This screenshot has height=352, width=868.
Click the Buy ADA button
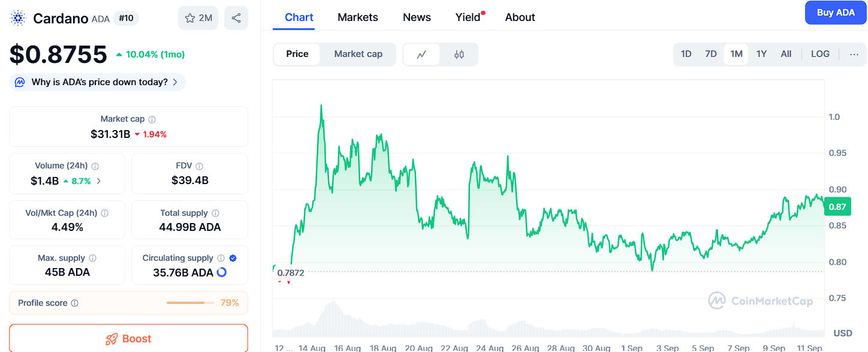click(836, 13)
